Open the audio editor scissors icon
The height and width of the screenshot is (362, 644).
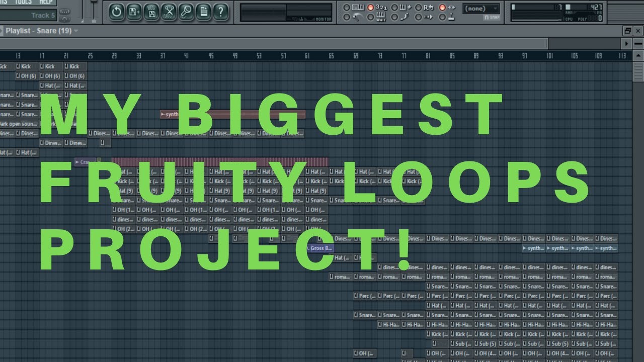click(x=169, y=12)
